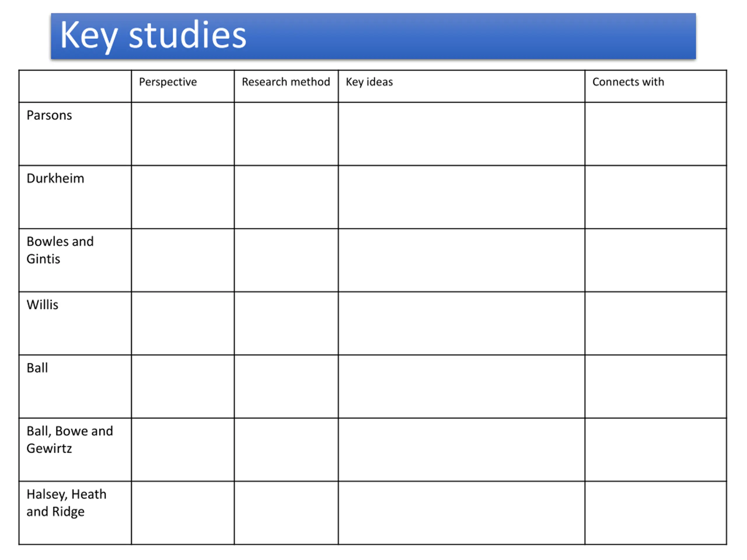Viewport: 747px width, 560px height.
Task: Select the Parsons row label cell
Action: tap(75, 134)
